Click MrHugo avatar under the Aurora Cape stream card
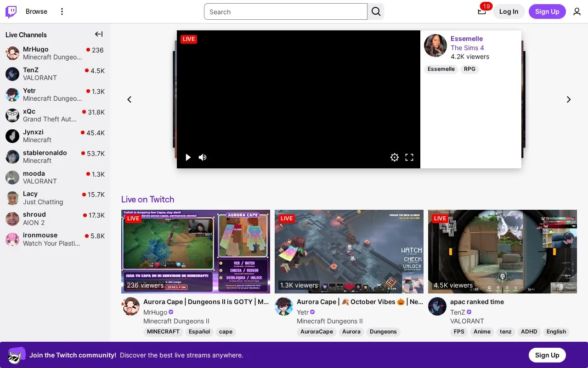The width and height of the screenshot is (588, 368). coord(130,306)
